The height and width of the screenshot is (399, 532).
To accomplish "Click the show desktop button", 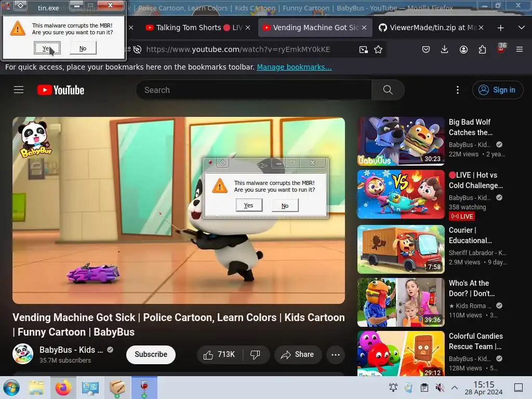I will coord(518,388).
